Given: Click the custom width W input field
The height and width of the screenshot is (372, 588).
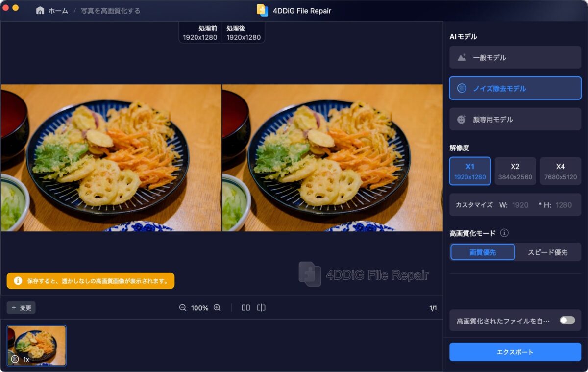Looking at the screenshot, I should click(520, 205).
